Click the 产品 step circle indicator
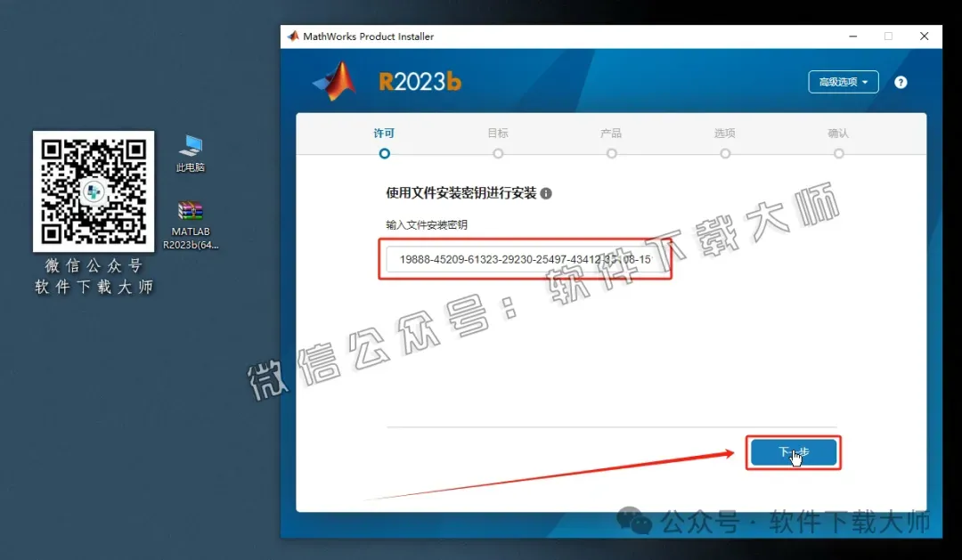The height and width of the screenshot is (560, 962). [x=612, y=153]
